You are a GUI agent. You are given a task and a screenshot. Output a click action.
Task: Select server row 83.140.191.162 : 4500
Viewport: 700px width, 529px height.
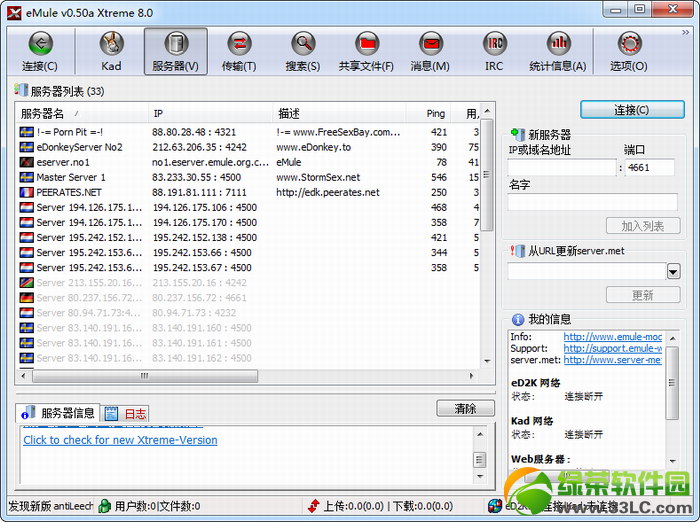coord(249,358)
